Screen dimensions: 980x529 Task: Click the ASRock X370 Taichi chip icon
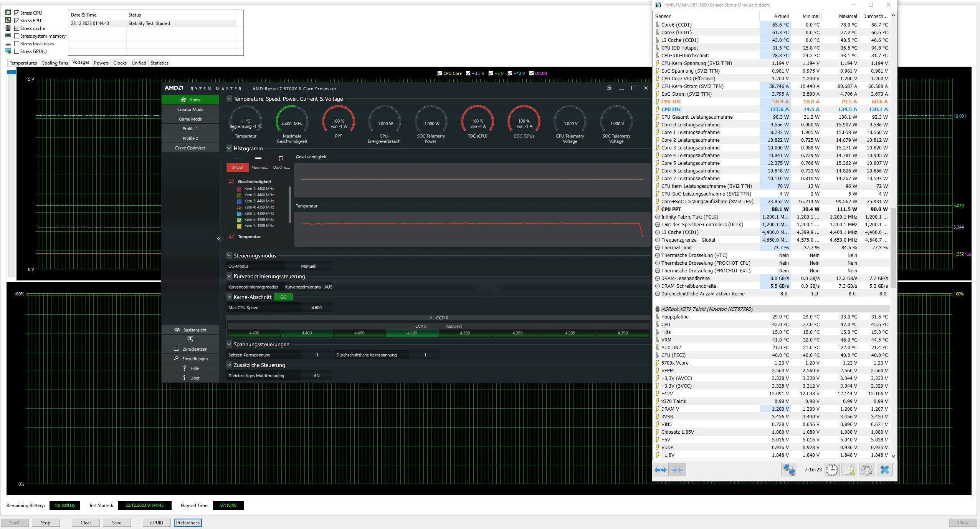tap(657, 309)
